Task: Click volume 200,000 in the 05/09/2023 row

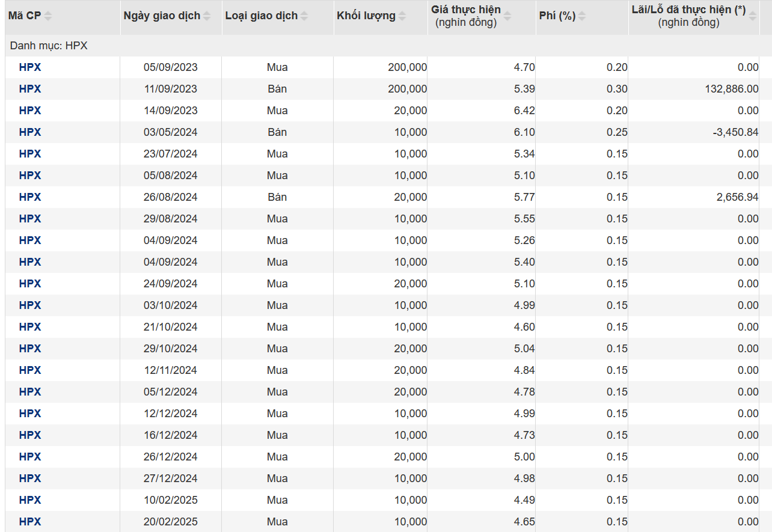Action: pyautogui.click(x=408, y=67)
